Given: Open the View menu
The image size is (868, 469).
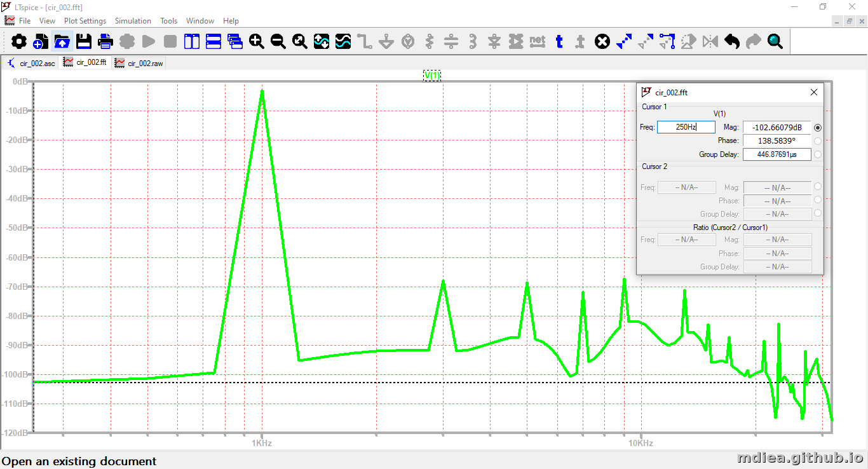Looking at the screenshot, I should [x=47, y=21].
